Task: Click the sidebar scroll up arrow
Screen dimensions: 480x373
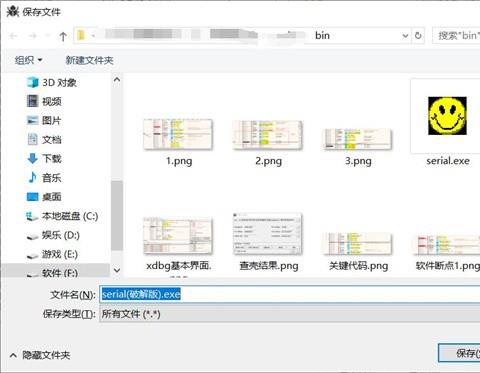Action: tap(117, 80)
